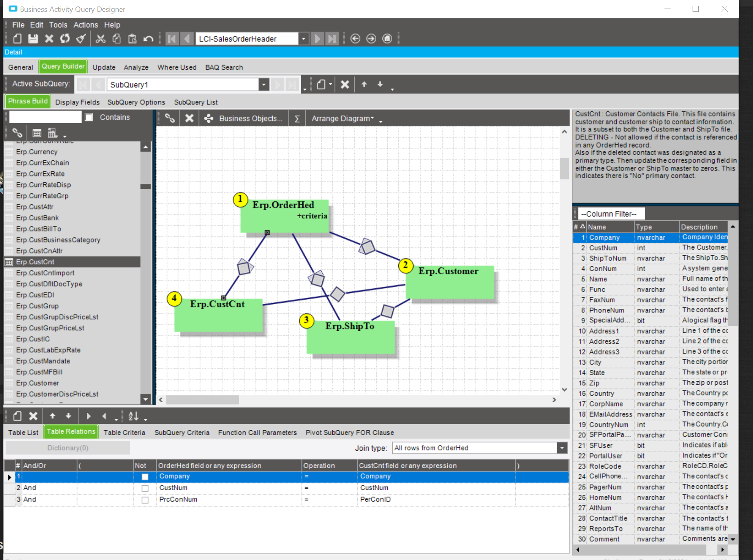
Task: Go to the next query record arrow
Action: [x=317, y=39]
